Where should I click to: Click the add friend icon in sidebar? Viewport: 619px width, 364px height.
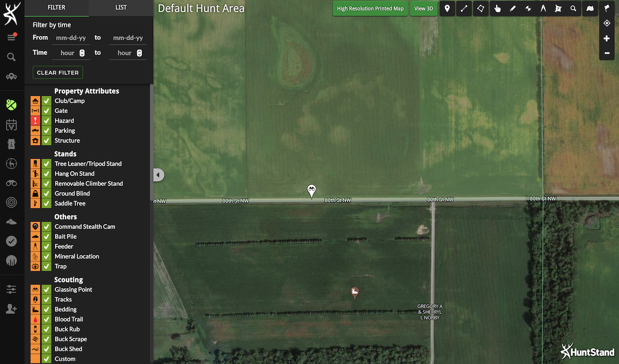click(x=11, y=309)
